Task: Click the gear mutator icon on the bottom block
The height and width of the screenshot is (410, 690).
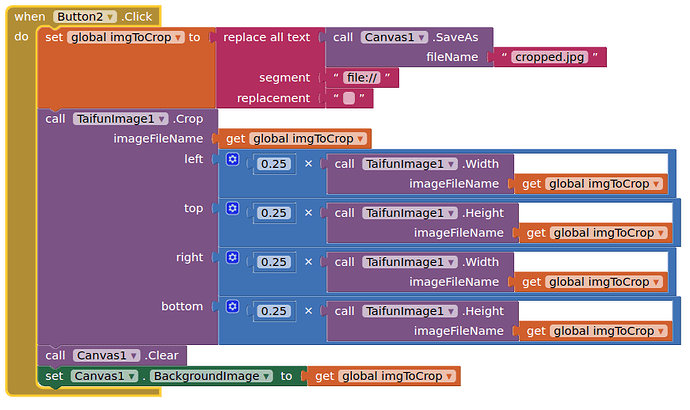Action: coord(232,306)
